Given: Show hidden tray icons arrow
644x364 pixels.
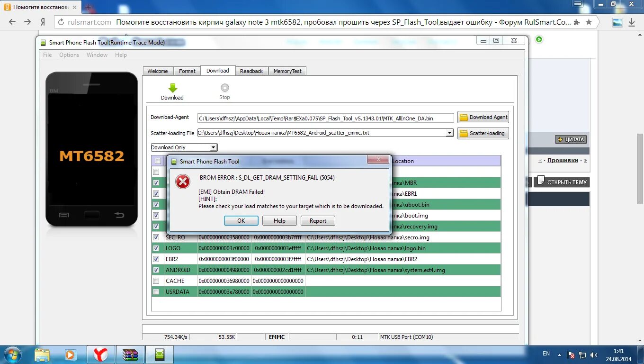Looking at the screenshot, I should coord(560,355).
